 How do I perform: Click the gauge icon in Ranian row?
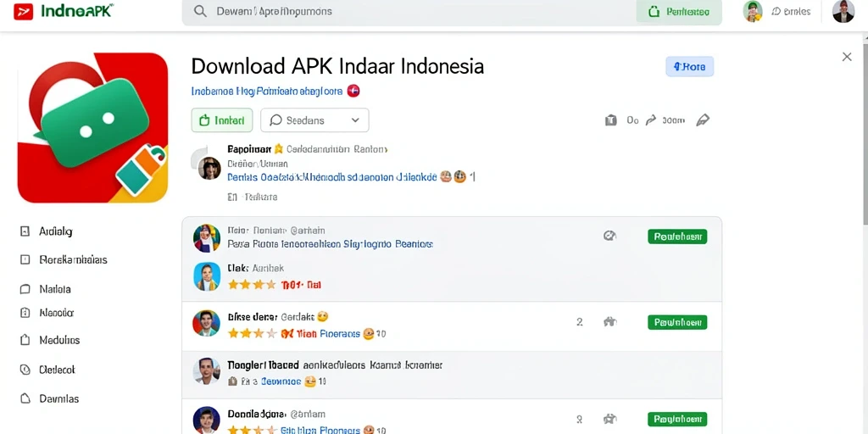tap(609, 236)
